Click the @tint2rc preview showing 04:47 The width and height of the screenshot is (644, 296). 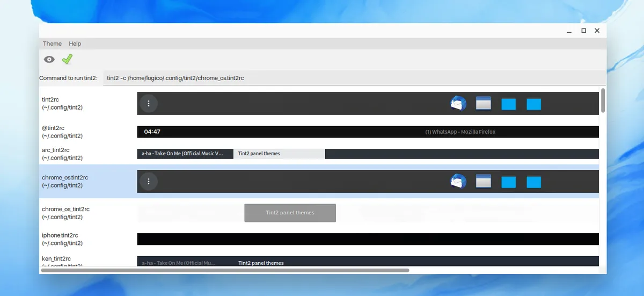(x=368, y=132)
